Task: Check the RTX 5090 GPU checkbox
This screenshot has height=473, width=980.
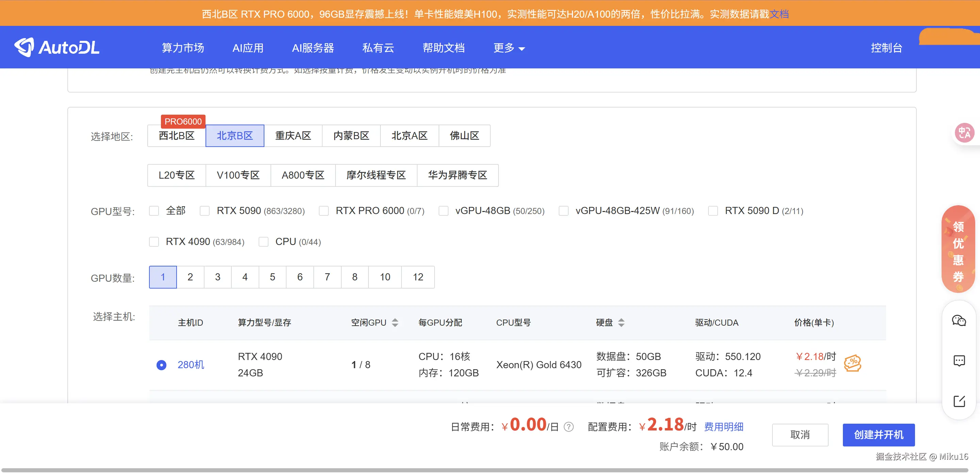Action: coord(205,211)
